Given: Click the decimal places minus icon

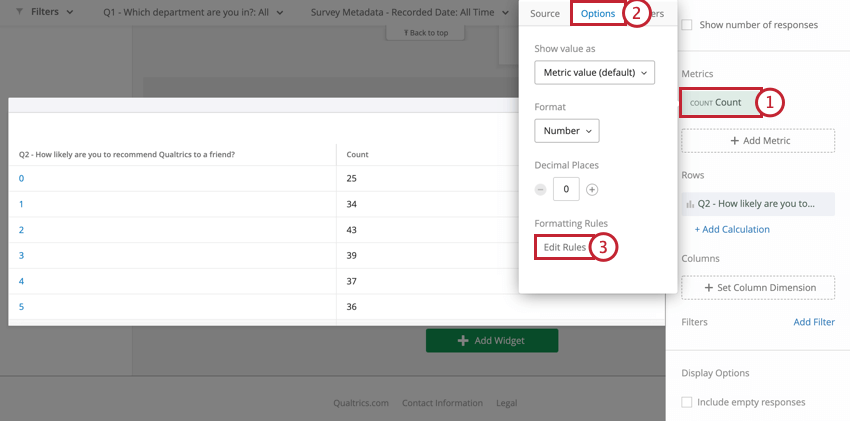Looking at the screenshot, I should coord(540,190).
